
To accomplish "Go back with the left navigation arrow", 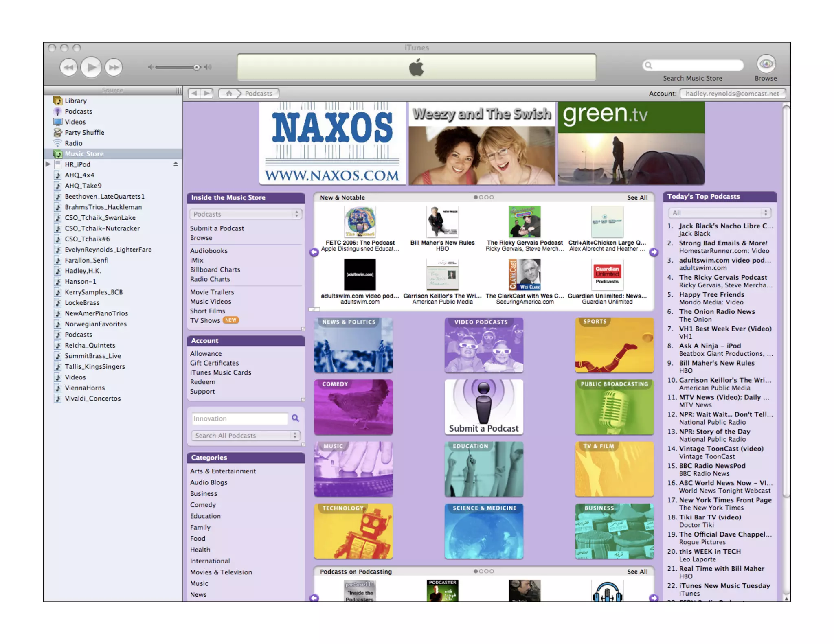I will click(x=194, y=93).
